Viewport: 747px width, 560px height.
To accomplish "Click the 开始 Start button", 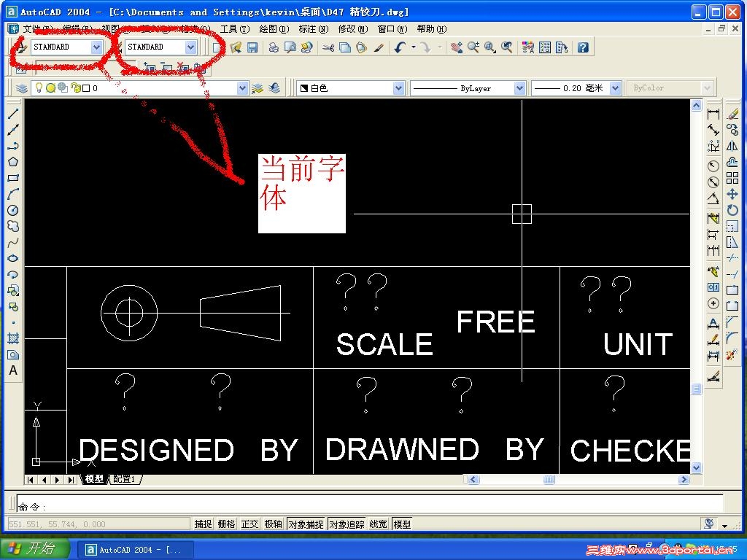I will (35, 549).
